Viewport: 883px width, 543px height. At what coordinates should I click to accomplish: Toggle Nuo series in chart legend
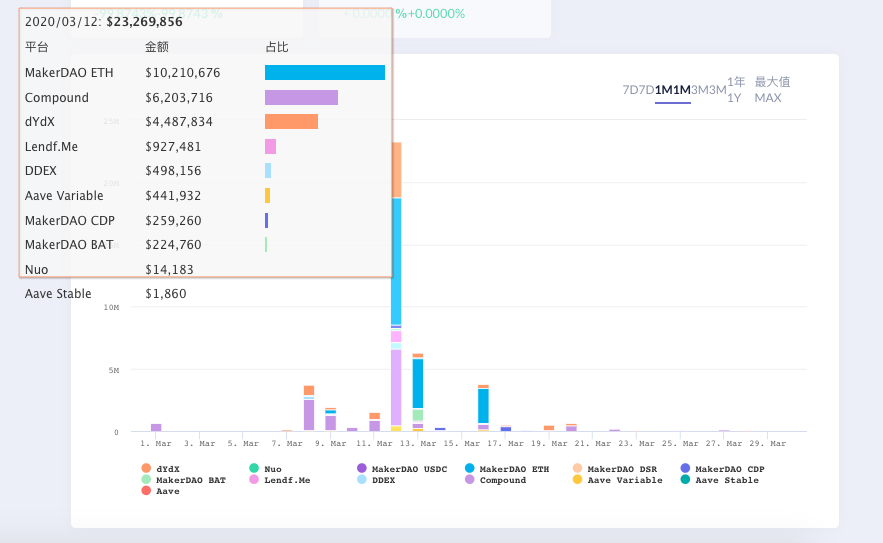266,469
